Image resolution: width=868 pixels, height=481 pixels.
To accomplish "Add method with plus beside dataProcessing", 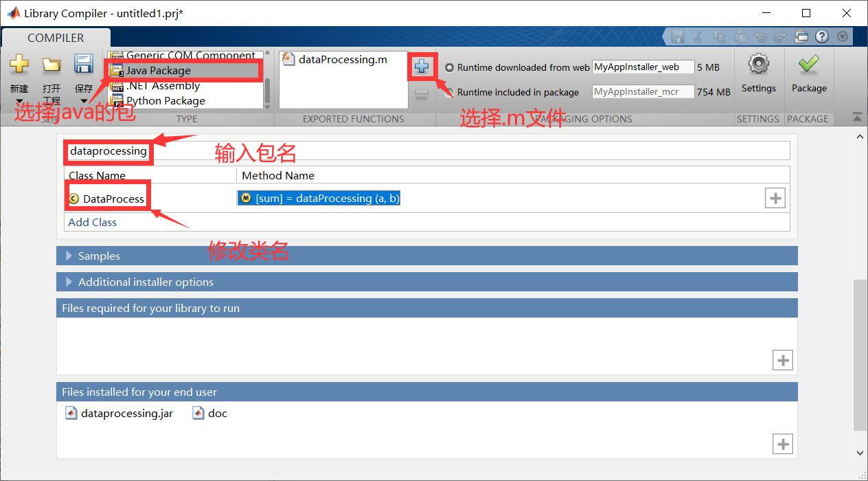I will [x=775, y=198].
